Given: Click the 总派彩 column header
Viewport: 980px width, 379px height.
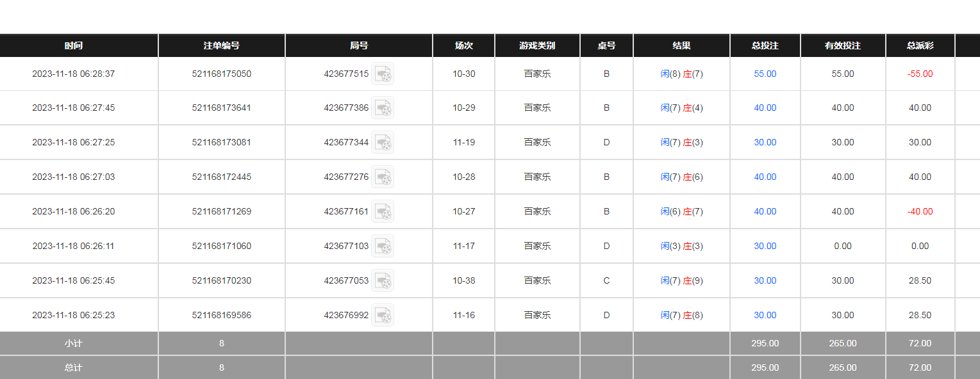Looking at the screenshot, I should pos(920,46).
